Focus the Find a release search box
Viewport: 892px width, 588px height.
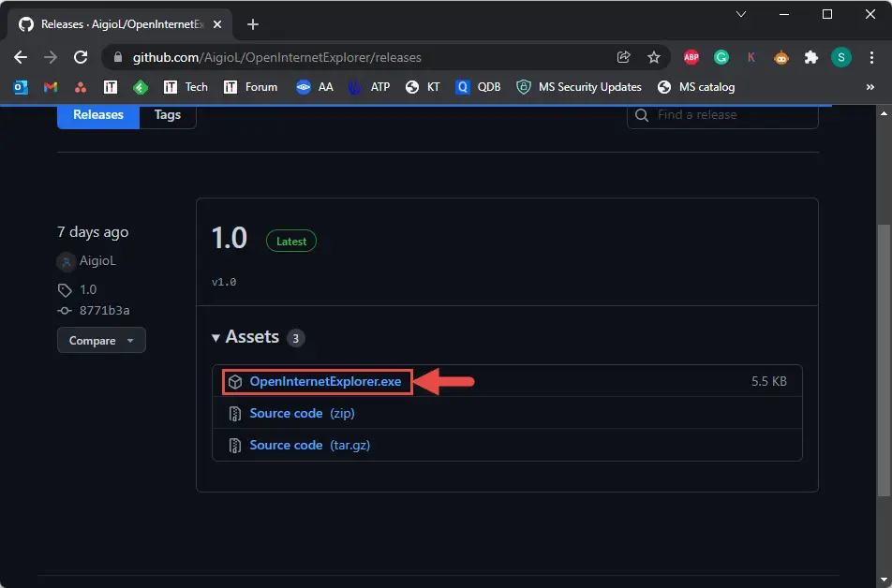tap(722, 115)
